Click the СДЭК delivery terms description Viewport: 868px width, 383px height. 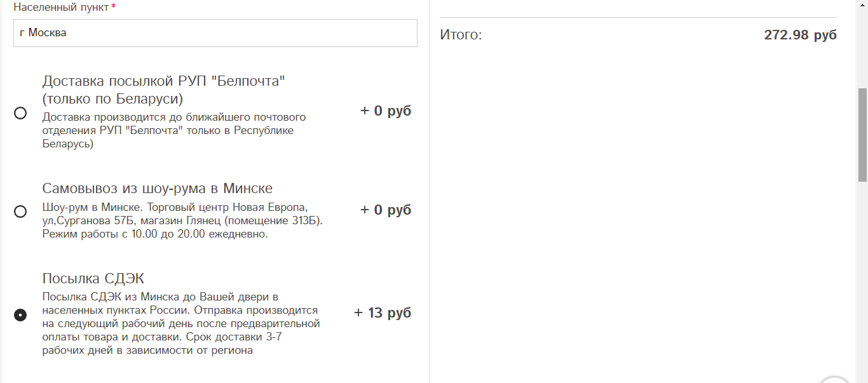(180, 323)
